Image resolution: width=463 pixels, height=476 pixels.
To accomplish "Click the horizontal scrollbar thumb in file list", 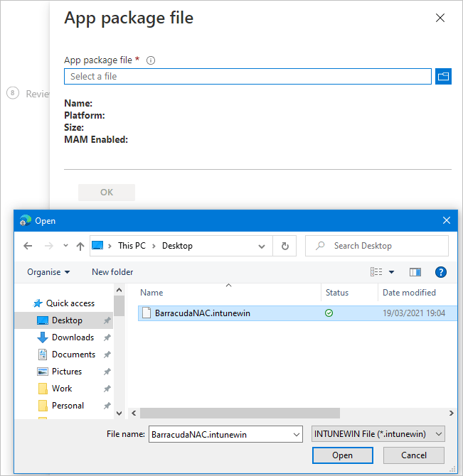I will 240,413.
